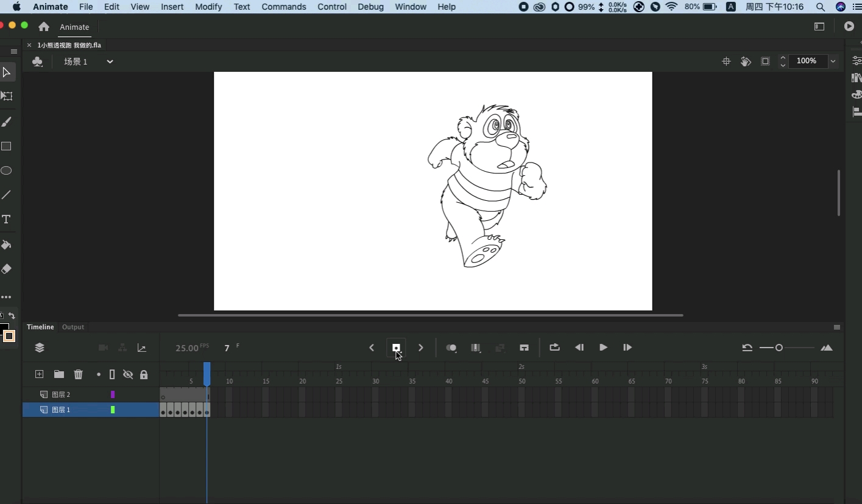Viewport: 862px width, 504px height.
Task: Step forward one frame
Action: pyautogui.click(x=627, y=348)
